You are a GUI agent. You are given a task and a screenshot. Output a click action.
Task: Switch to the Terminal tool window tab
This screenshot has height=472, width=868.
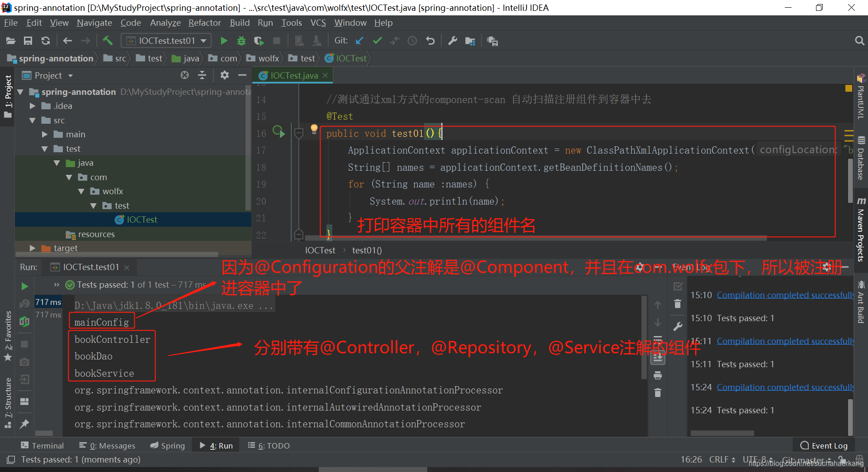[42, 446]
